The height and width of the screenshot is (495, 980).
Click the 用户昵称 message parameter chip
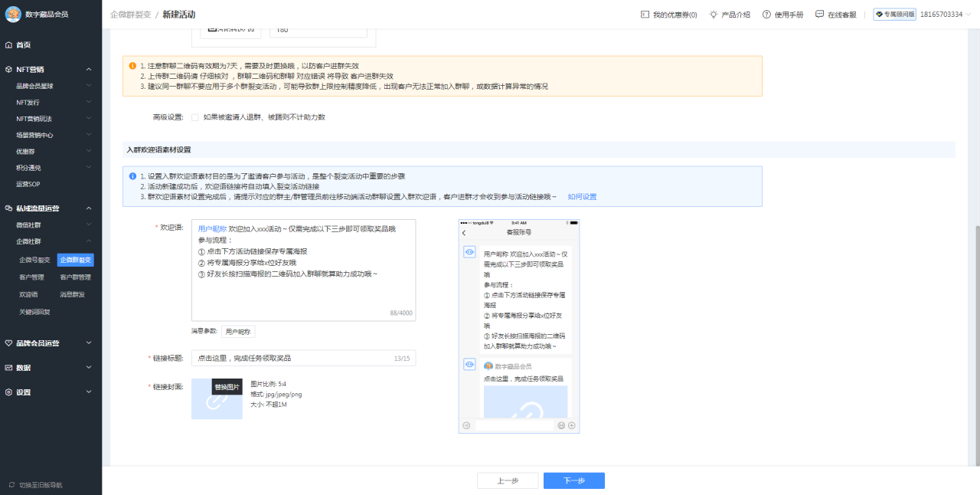point(238,329)
